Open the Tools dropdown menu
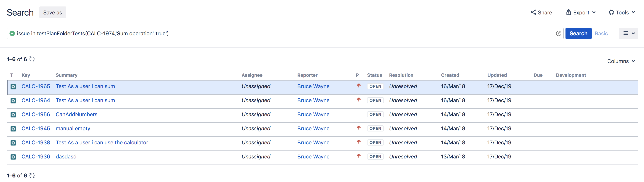Viewport: 644px width, 182px height. tap(622, 12)
